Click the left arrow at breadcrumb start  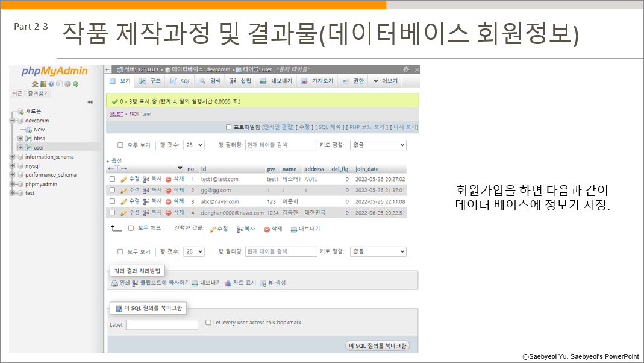pyautogui.click(x=108, y=69)
